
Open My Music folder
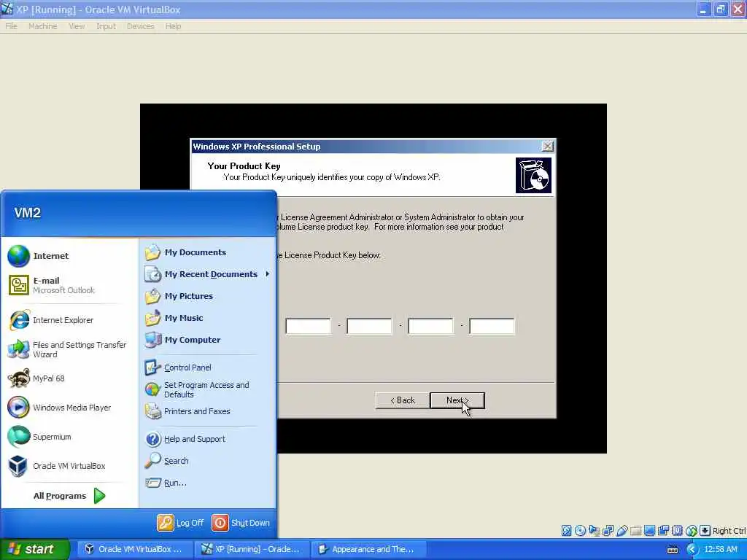206,318
